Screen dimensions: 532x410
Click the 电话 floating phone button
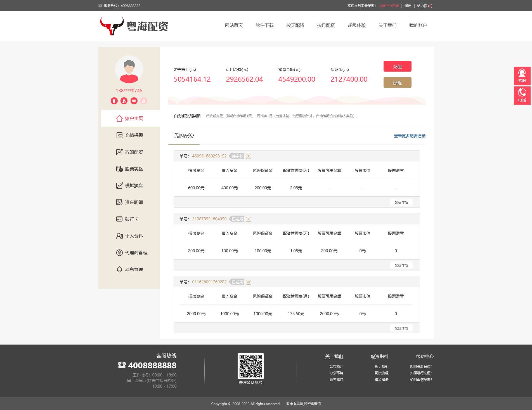(x=522, y=96)
